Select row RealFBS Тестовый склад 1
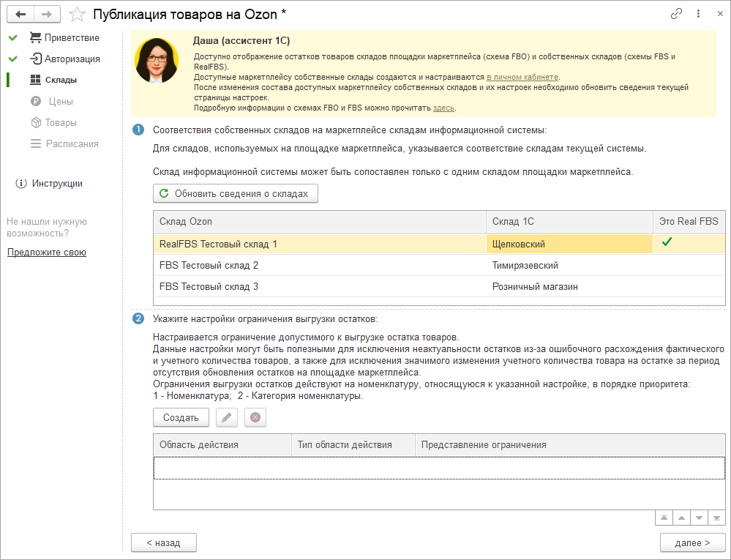The image size is (731, 560). [x=439, y=244]
